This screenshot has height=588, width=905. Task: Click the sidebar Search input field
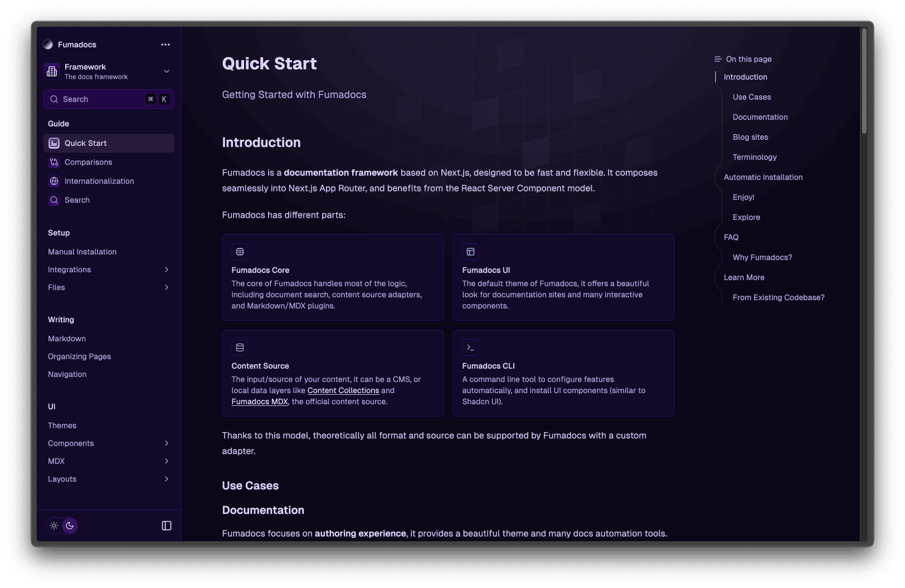click(x=100, y=99)
